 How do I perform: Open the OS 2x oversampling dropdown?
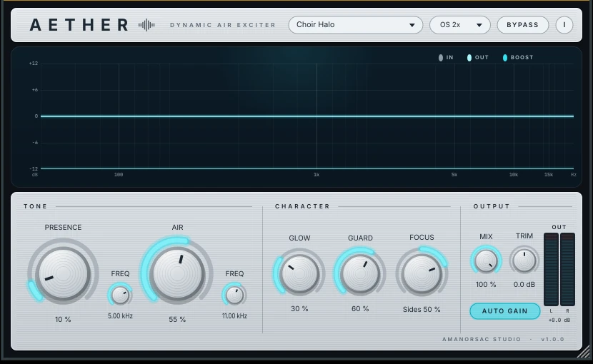tap(460, 25)
